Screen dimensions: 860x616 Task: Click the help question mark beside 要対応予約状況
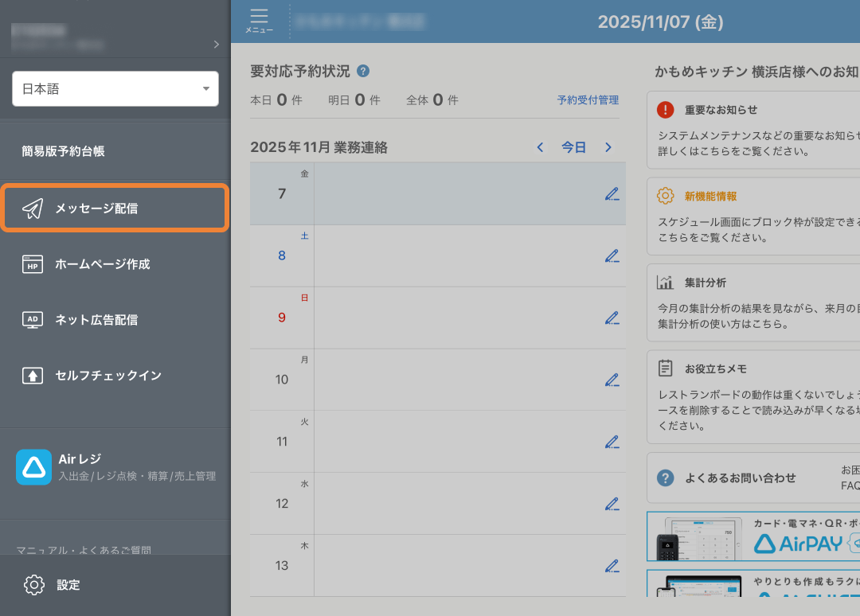[x=363, y=71]
